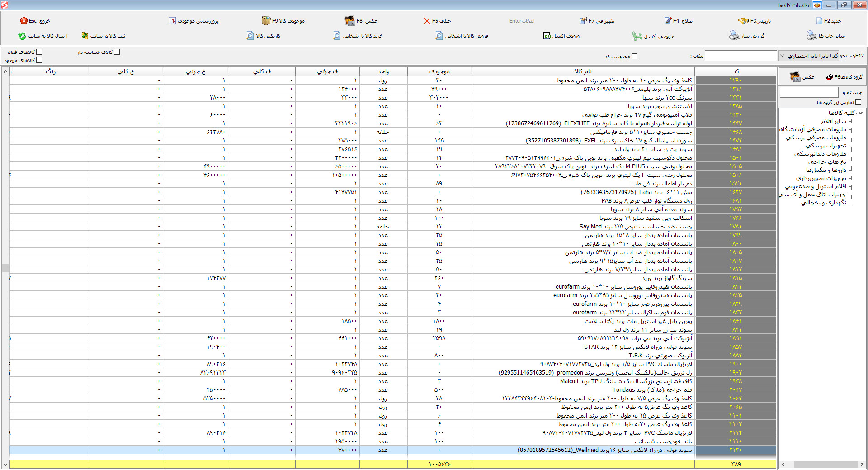The width and height of the screenshot is (868, 470).
Task: Sort by the رنگ column header
Action: [50, 71]
